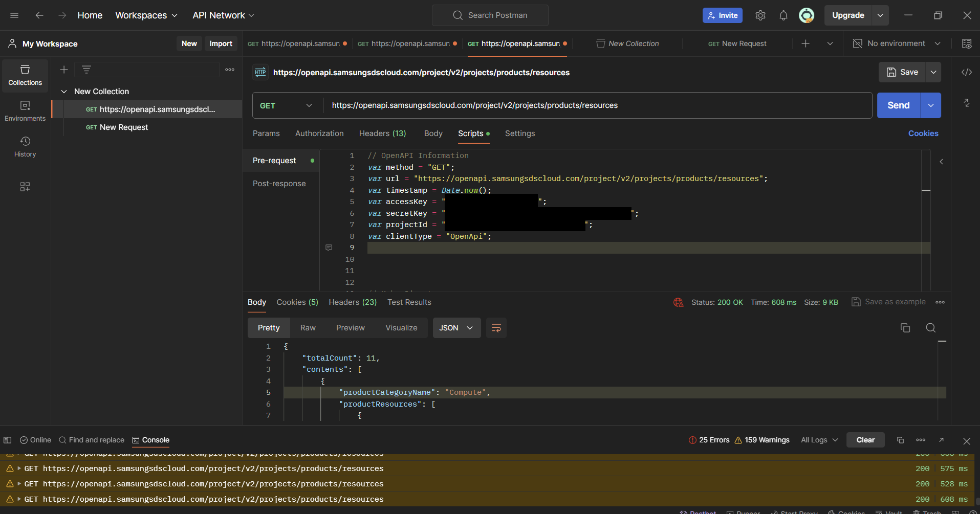
Task: Toggle line wrap in response
Action: [x=496, y=328]
